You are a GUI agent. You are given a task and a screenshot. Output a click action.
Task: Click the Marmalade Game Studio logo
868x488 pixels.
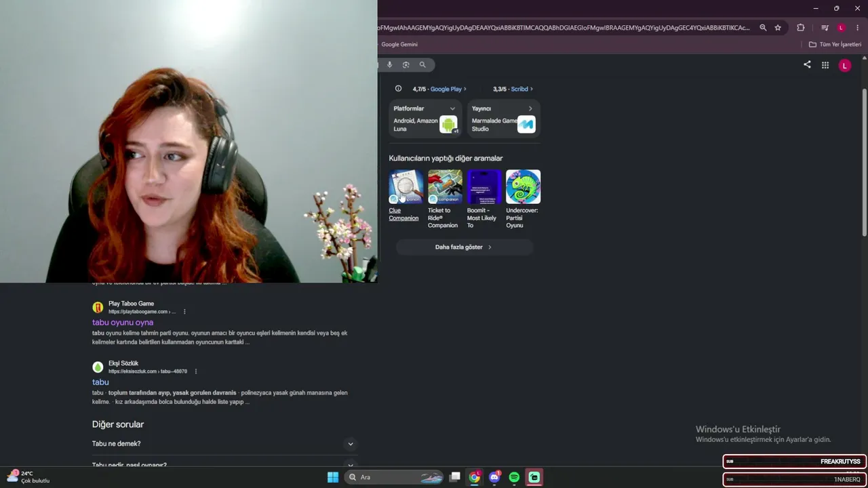(526, 124)
